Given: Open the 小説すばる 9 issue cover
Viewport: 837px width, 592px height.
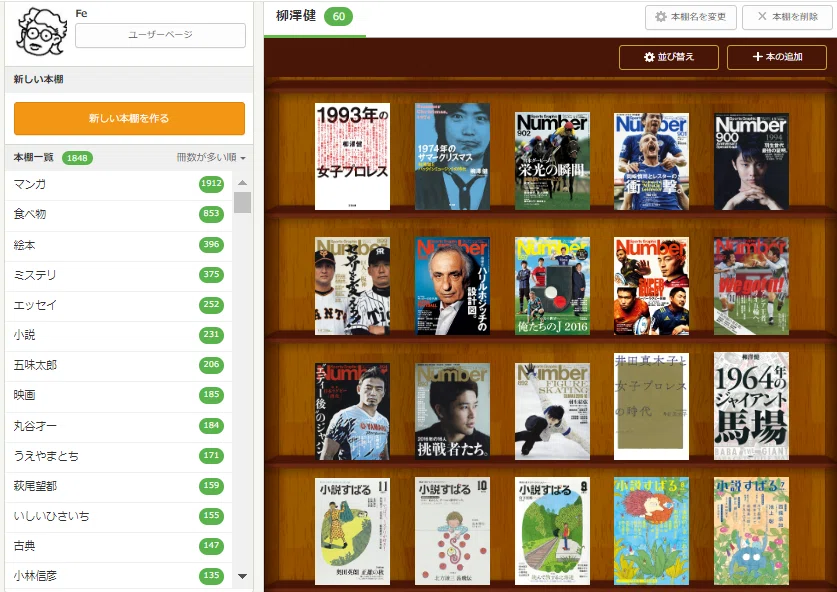Looking at the screenshot, I should coord(552,531).
